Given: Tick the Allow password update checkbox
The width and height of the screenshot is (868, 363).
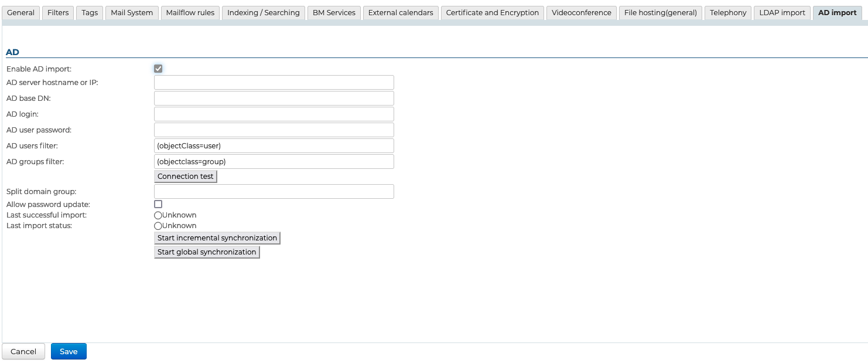Looking at the screenshot, I should click(x=158, y=204).
